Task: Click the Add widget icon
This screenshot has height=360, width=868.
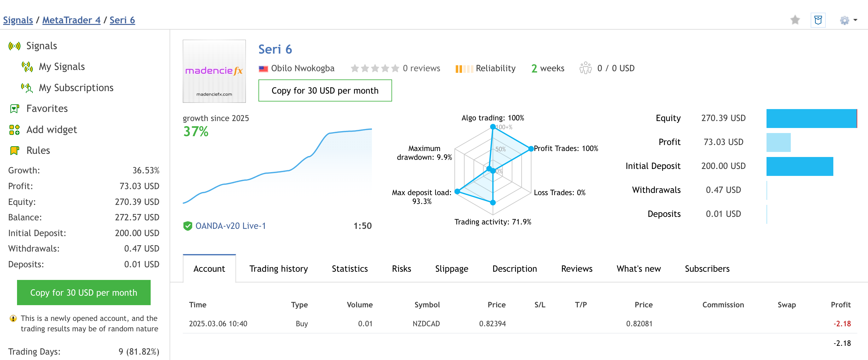Action: tap(14, 130)
